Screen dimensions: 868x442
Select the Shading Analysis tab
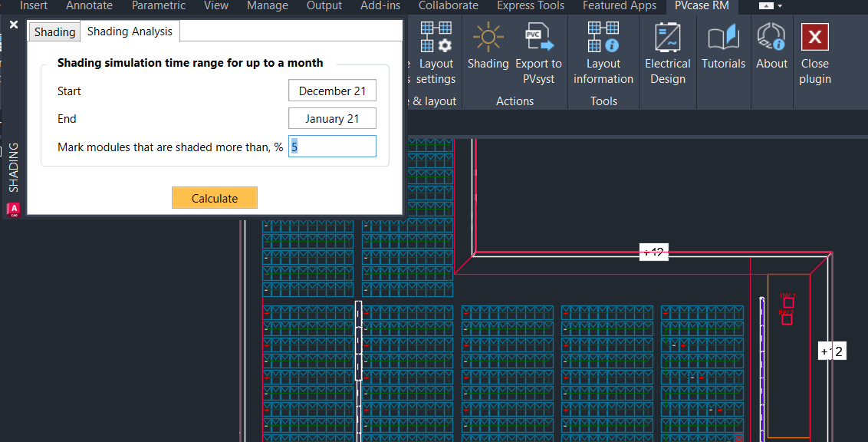(130, 31)
